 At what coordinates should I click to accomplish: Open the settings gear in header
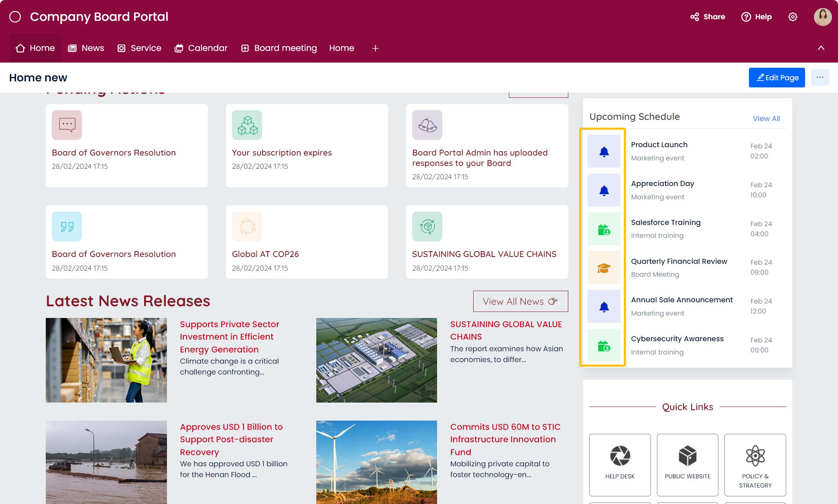pos(793,17)
